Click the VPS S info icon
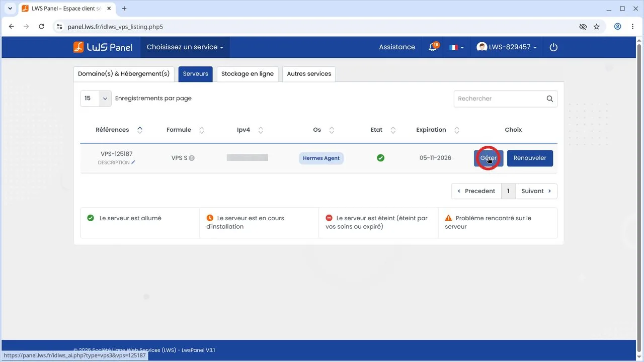Image resolution: width=644 pixels, height=362 pixels. click(x=192, y=158)
